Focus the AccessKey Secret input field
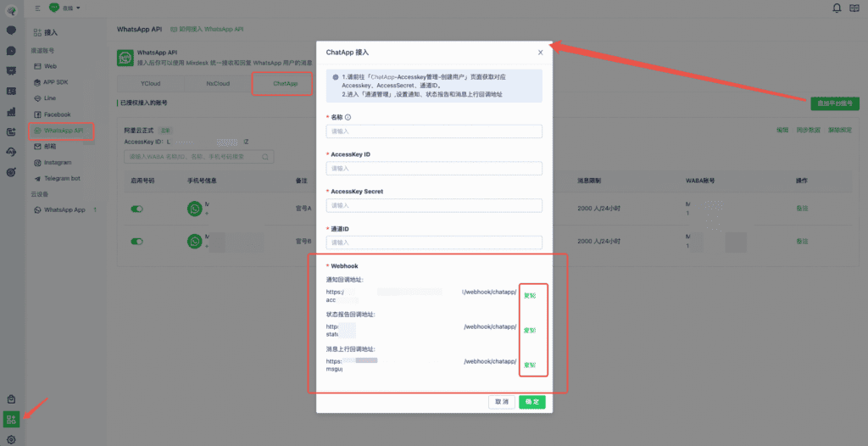 tap(434, 205)
